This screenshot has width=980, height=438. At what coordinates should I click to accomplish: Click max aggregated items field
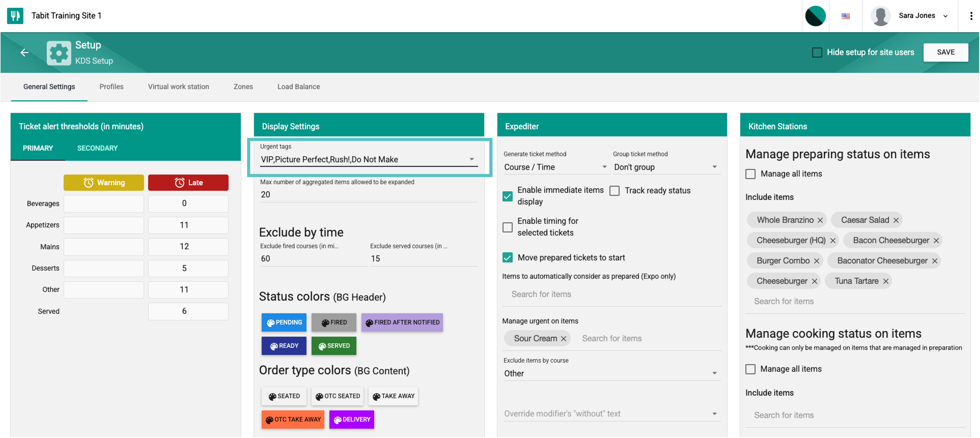(369, 195)
